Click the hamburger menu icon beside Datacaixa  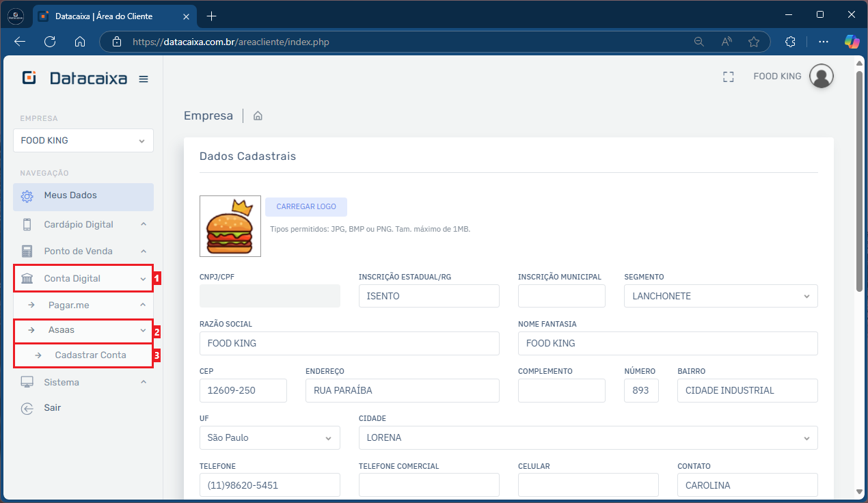tap(144, 79)
